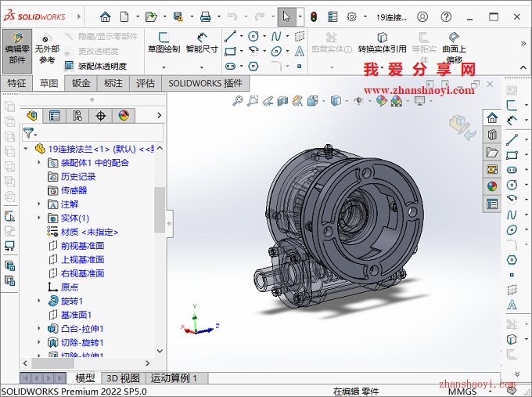Switch to 运动算例 1 bottom tab
Screen dimensions: 532x397
click(x=174, y=378)
